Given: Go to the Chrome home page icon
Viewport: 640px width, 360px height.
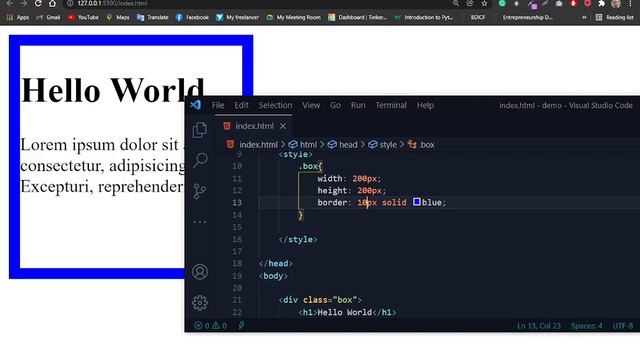Looking at the screenshot, I should click(x=52, y=4).
